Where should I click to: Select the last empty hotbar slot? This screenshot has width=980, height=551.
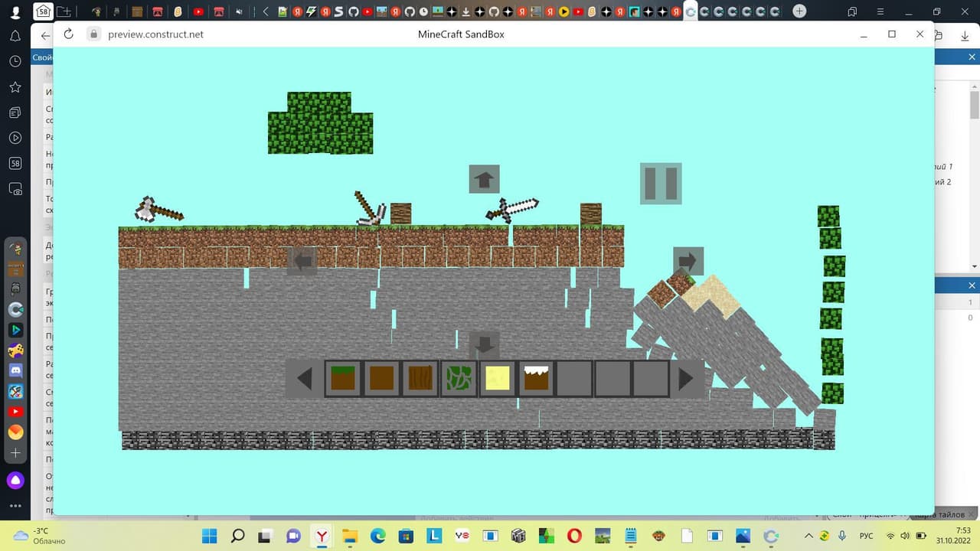tap(652, 379)
